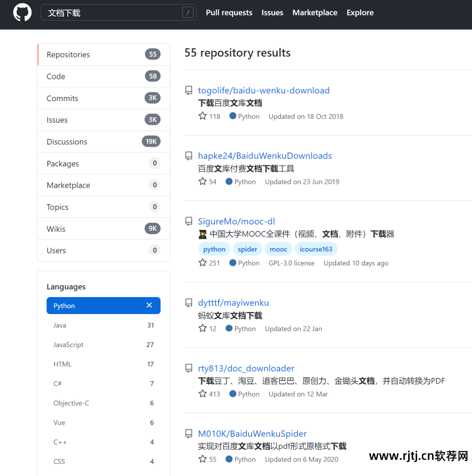Open Marketplace in the top navigation bar
The height and width of the screenshot is (476, 472).
[315, 13]
